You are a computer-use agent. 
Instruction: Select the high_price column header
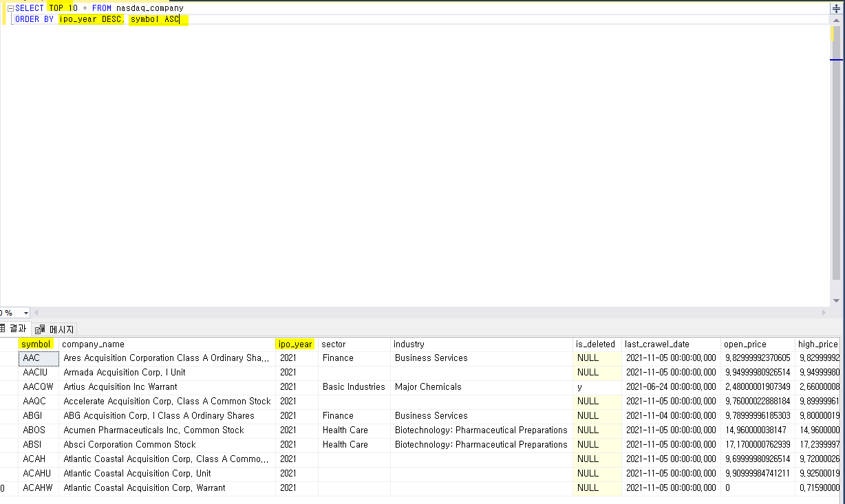(818, 344)
